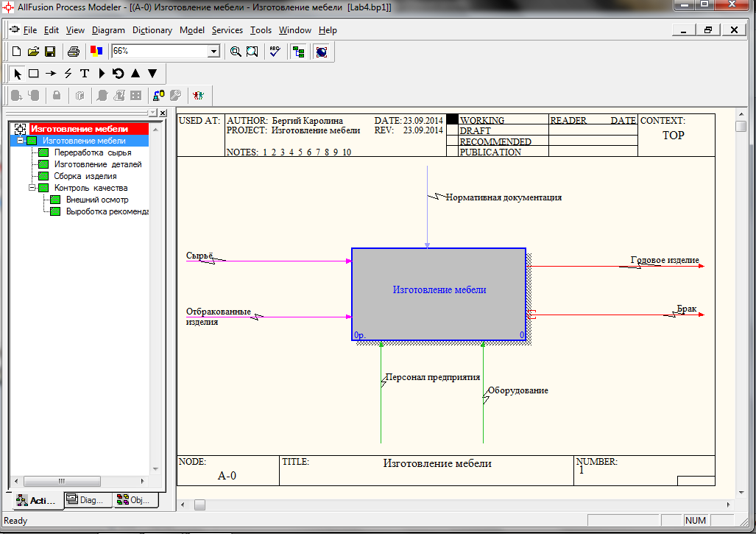Click the red Изготовление мебели root header
The image size is (756, 534).
click(80, 129)
